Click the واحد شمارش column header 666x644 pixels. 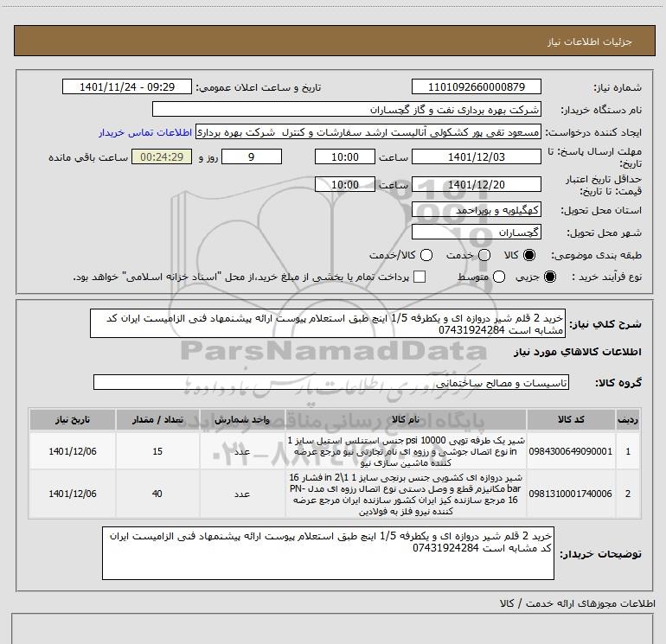click(x=242, y=420)
